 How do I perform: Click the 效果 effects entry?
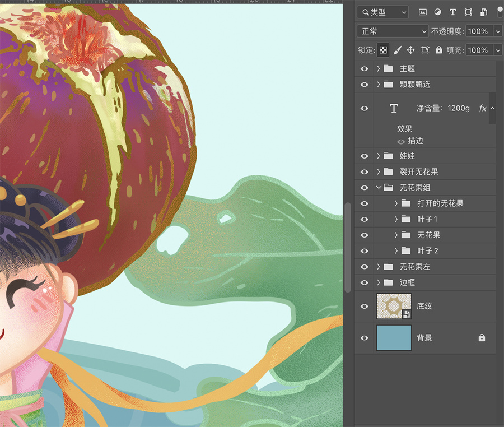404,129
